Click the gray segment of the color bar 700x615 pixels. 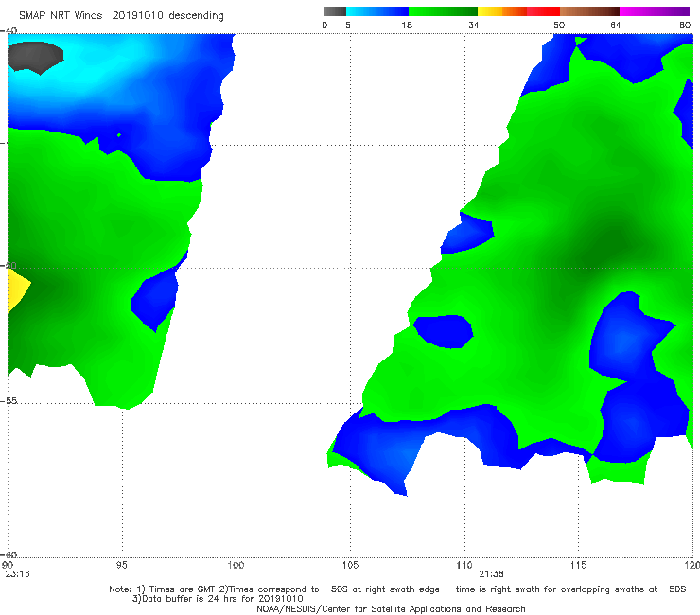(x=335, y=11)
